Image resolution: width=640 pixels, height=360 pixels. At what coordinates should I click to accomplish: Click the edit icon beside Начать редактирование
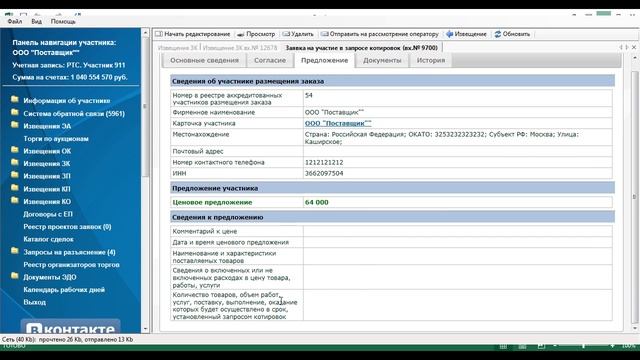coord(159,34)
